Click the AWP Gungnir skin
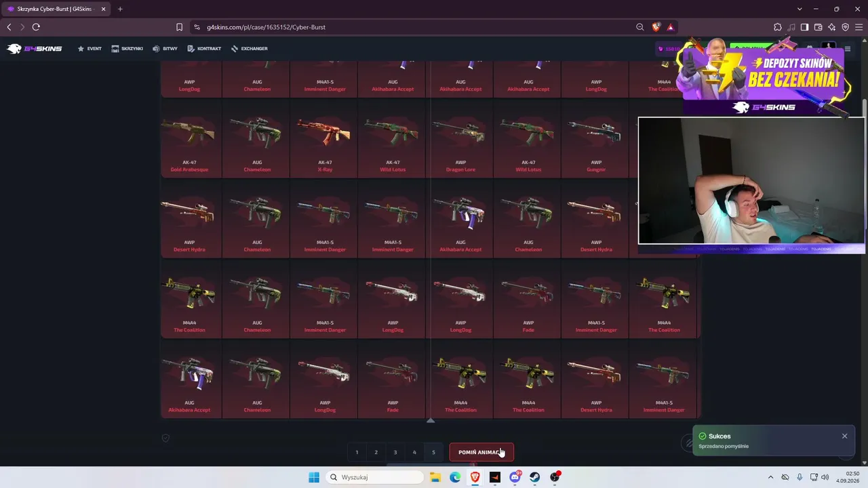This screenshot has width=868, height=488. [x=596, y=140]
